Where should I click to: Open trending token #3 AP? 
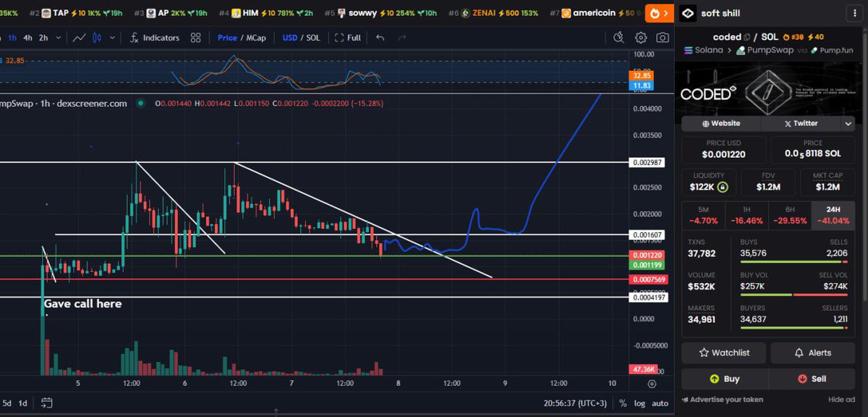[x=170, y=13]
